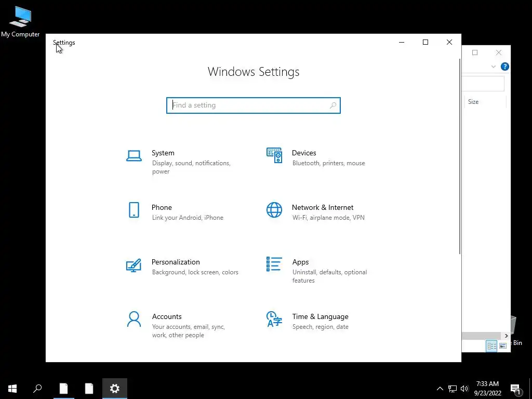Maximize the Settings window
The width and height of the screenshot is (532, 399).
coord(425,42)
